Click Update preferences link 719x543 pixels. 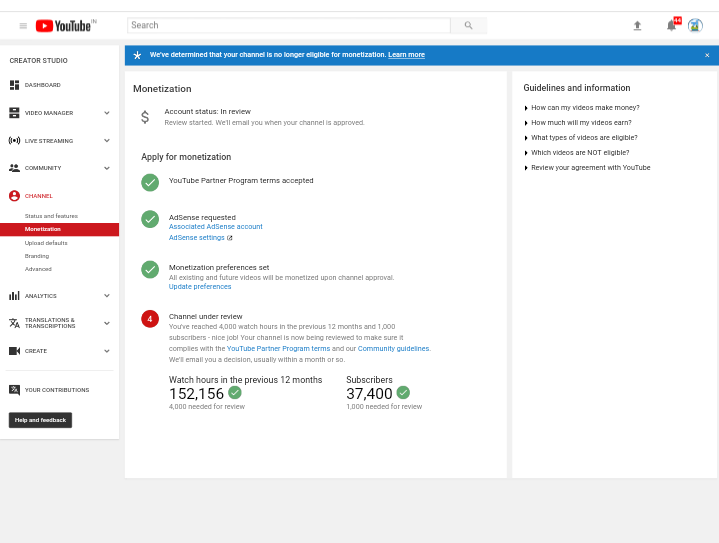coord(200,287)
